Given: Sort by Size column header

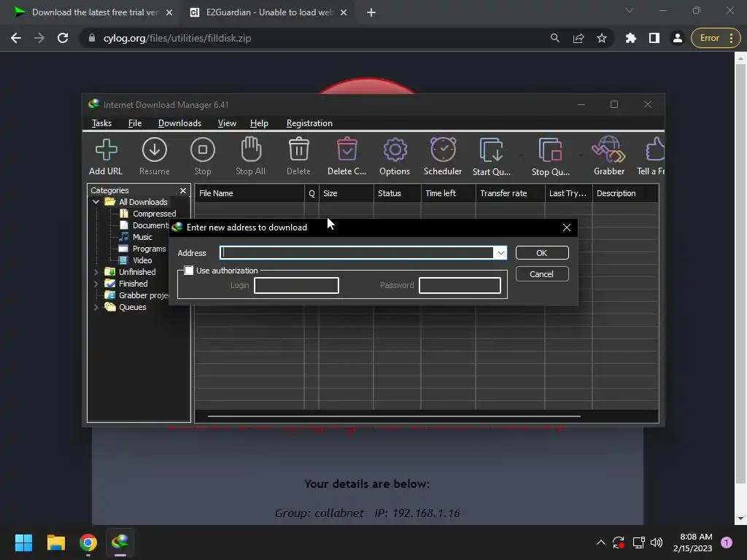Looking at the screenshot, I should pyautogui.click(x=346, y=193).
